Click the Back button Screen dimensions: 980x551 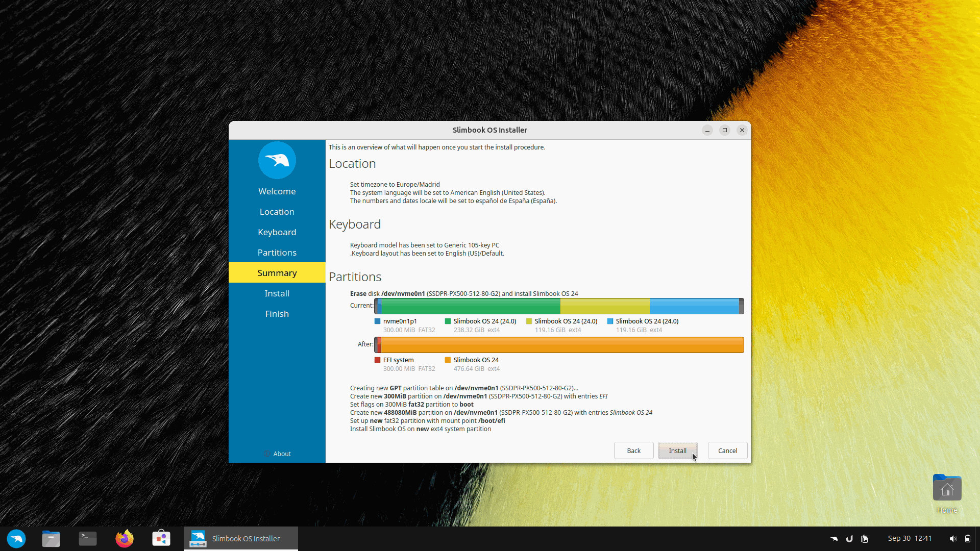coord(633,450)
